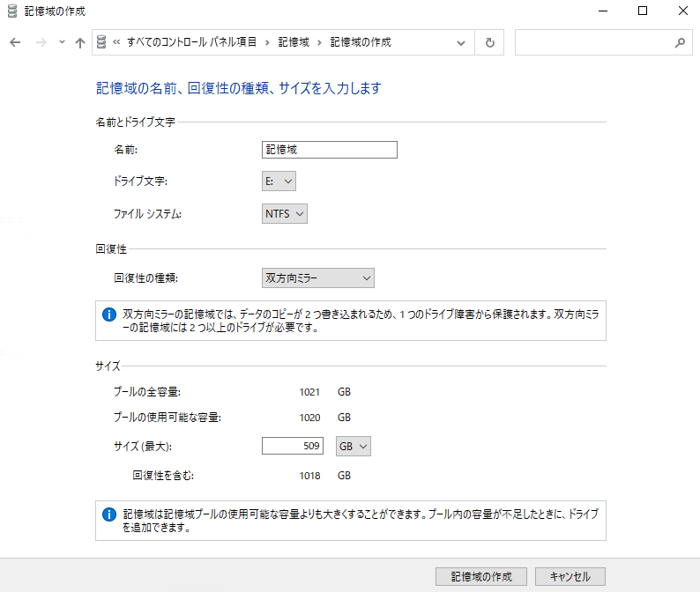Click the プールの使用可能な容量 value 1020
This screenshot has width=700, height=592.
pos(309,417)
